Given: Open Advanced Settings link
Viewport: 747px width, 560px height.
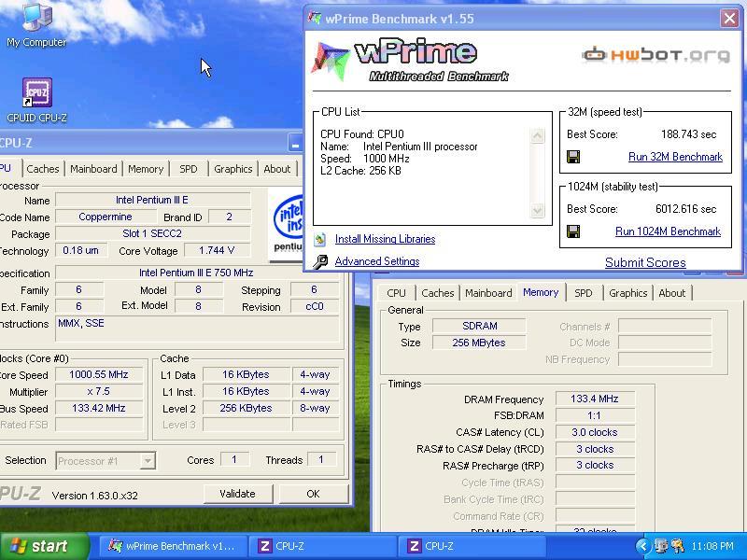Looking at the screenshot, I should point(377,261).
